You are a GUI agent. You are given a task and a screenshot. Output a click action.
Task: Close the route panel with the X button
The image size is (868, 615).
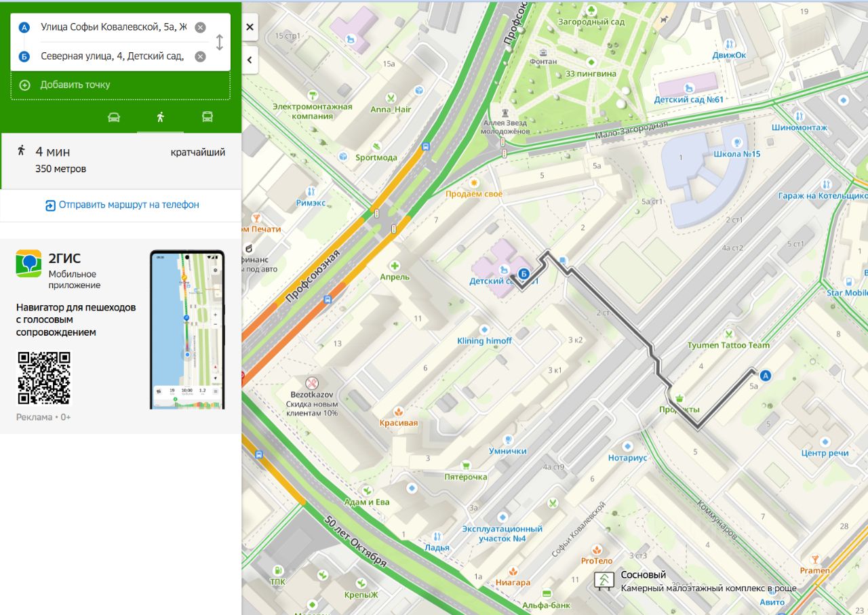click(x=250, y=27)
